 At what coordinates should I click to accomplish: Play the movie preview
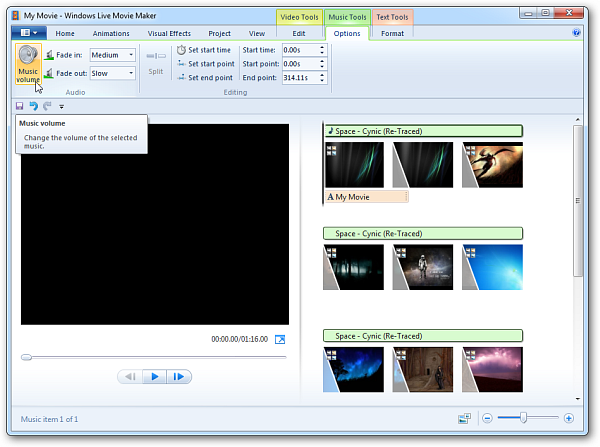coord(154,377)
